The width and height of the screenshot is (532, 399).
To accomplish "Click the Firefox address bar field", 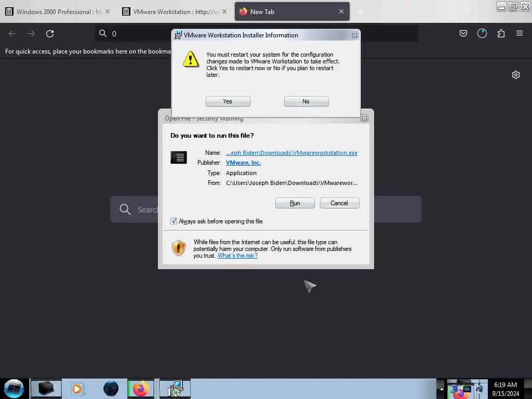I will (257, 34).
